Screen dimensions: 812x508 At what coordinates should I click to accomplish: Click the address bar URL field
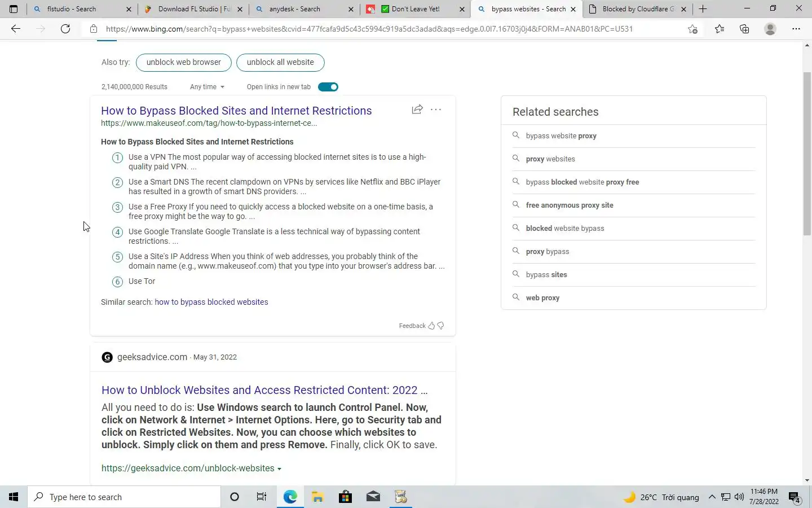tap(369, 29)
